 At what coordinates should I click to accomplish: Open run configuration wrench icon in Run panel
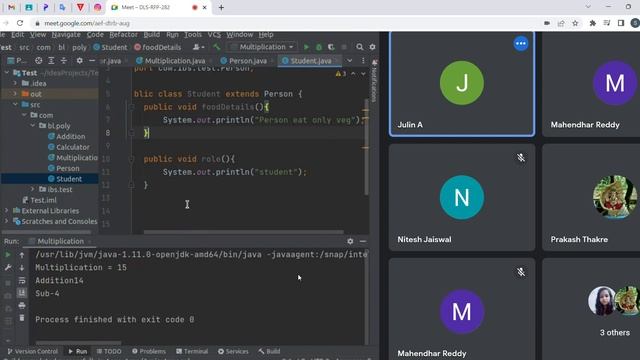pyautogui.click(x=8, y=267)
